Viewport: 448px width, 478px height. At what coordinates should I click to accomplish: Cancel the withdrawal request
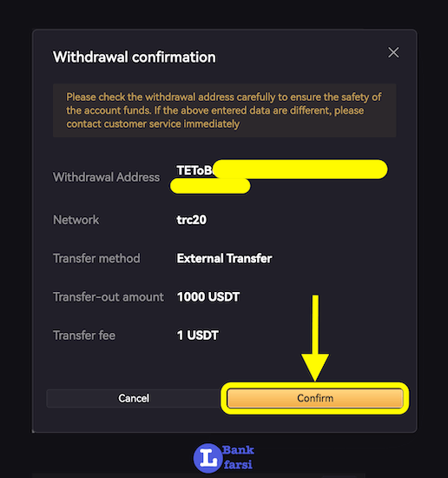(134, 398)
